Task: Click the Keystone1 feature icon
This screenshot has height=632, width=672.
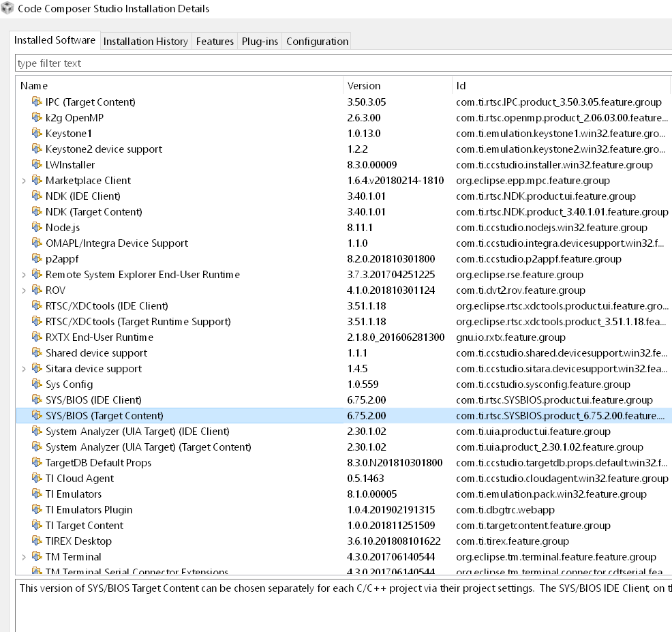Action: click(x=37, y=133)
